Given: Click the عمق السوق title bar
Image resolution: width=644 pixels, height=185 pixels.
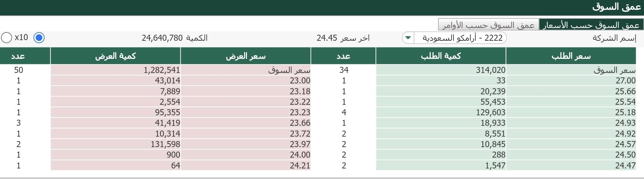Looking at the screenshot, I should [322, 7].
